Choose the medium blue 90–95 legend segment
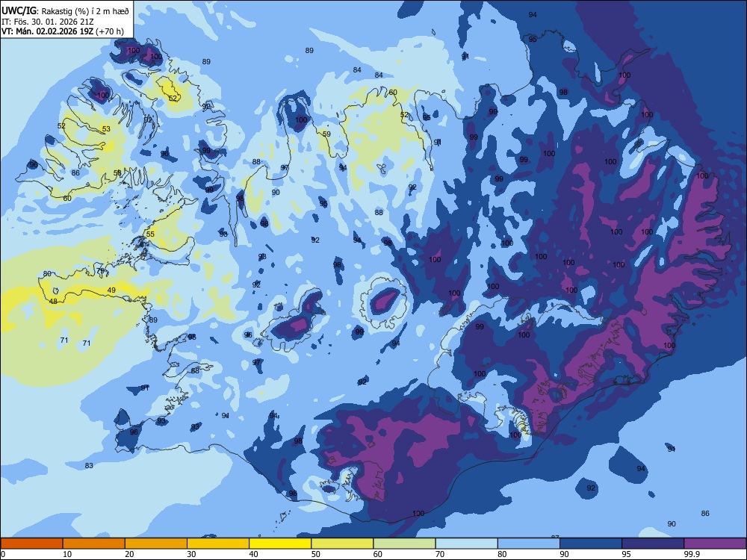Screen dimensions: 747x560 click(591, 544)
